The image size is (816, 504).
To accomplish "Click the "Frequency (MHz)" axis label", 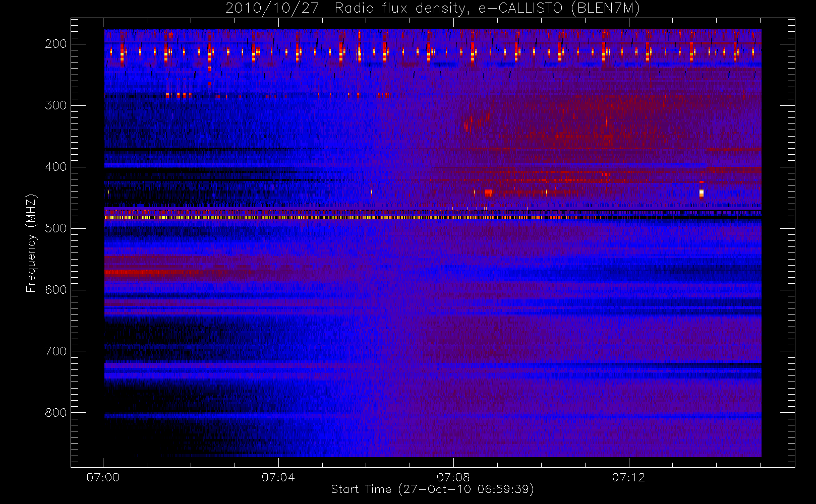I will (x=31, y=243).
